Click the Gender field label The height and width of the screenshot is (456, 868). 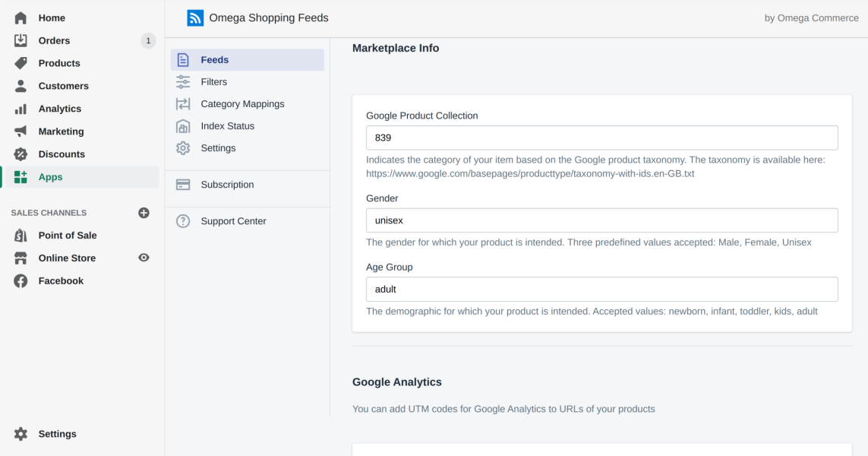[x=382, y=198]
